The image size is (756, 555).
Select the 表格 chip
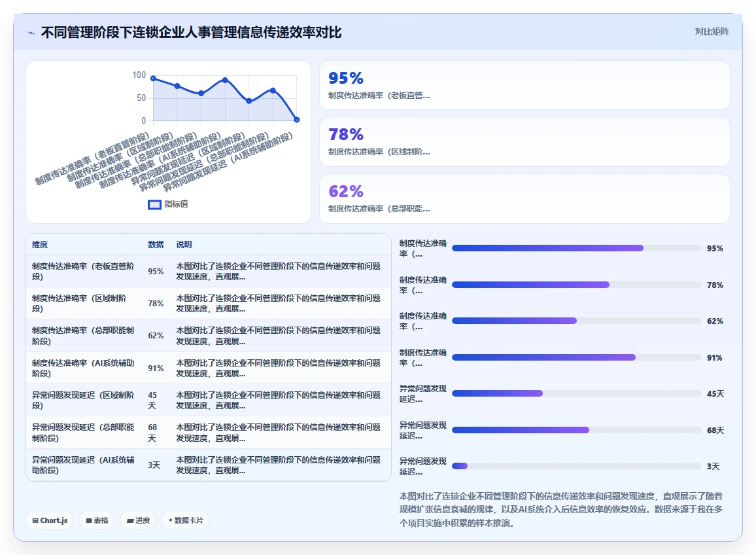(96, 520)
